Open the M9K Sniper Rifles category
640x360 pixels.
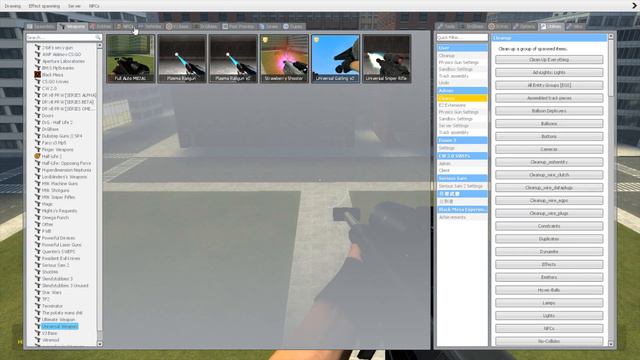(x=58, y=197)
